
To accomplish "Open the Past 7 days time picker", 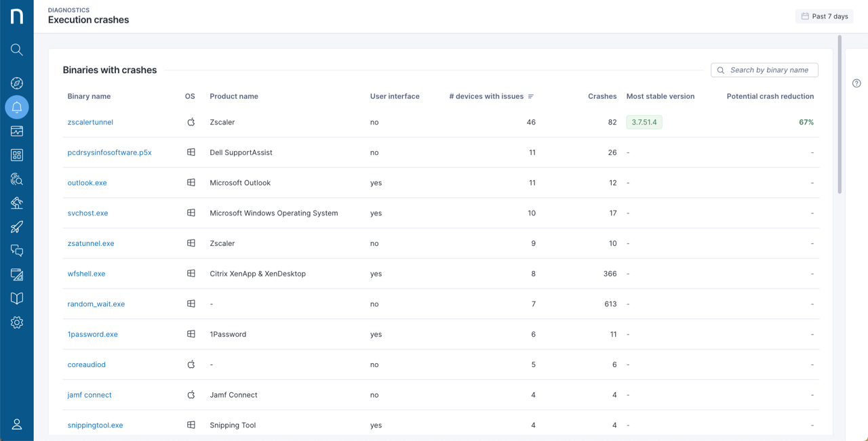I will (824, 16).
